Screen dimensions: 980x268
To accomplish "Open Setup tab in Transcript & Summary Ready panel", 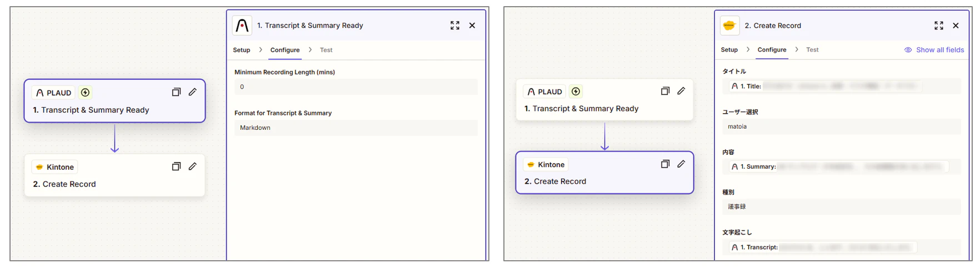I will (x=242, y=50).
